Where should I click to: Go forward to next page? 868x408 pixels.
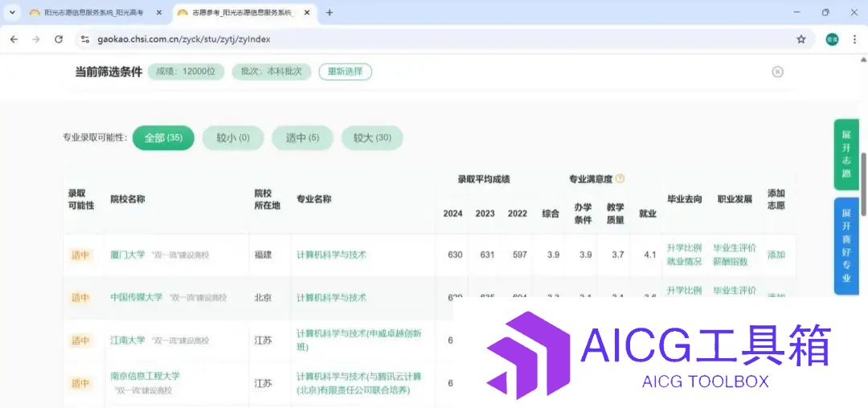pyautogui.click(x=36, y=39)
